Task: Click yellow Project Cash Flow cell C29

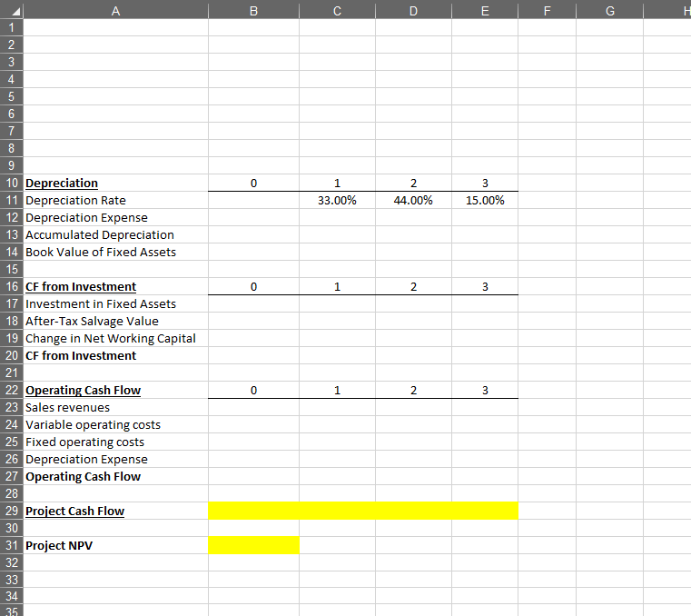Action: (337, 511)
